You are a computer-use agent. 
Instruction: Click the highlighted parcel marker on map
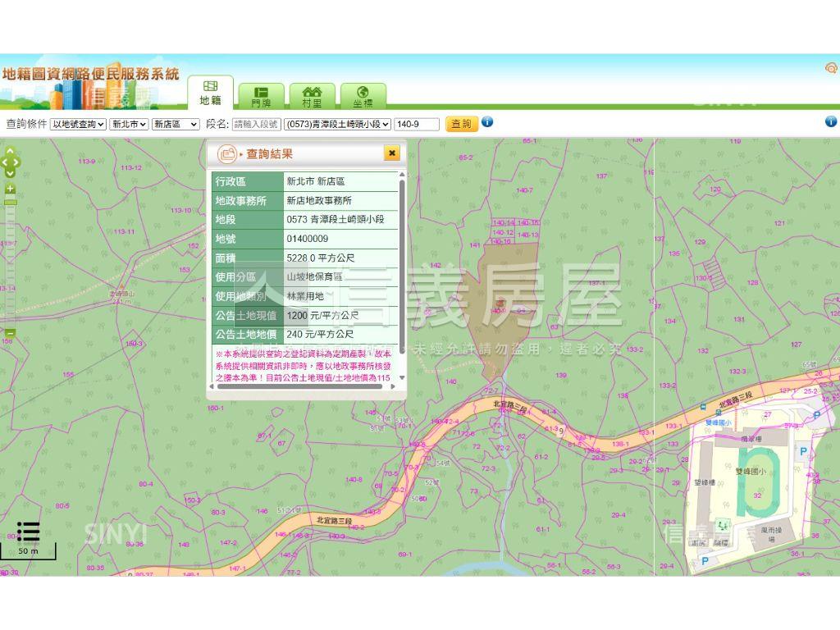click(x=500, y=304)
